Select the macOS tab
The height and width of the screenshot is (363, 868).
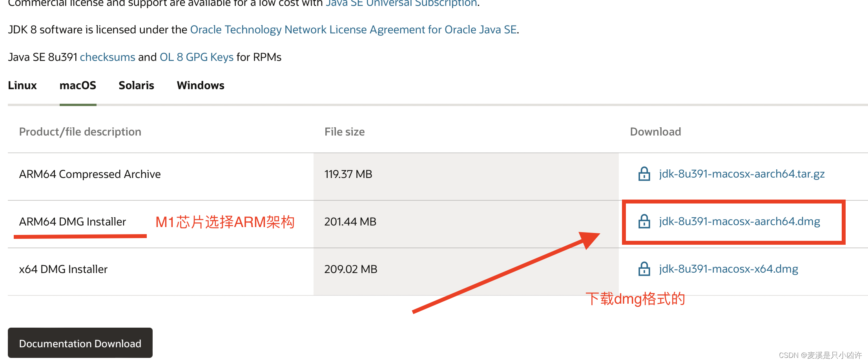point(78,85)
